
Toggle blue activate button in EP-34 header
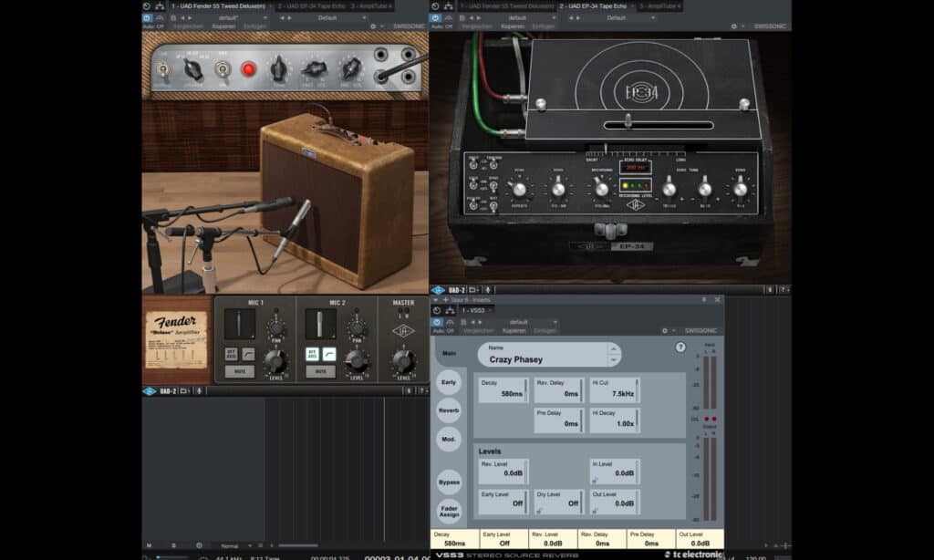(x=435, y=18)
